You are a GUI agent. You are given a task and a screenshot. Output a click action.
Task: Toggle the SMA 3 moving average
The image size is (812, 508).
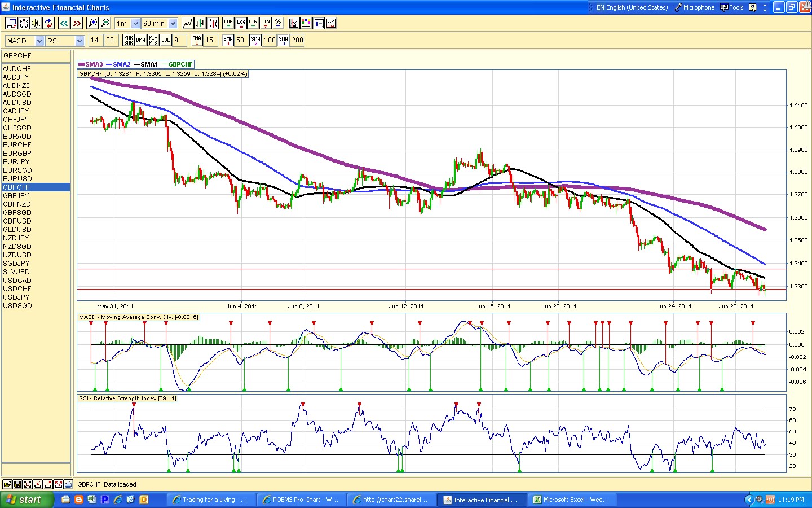point(284,40)
